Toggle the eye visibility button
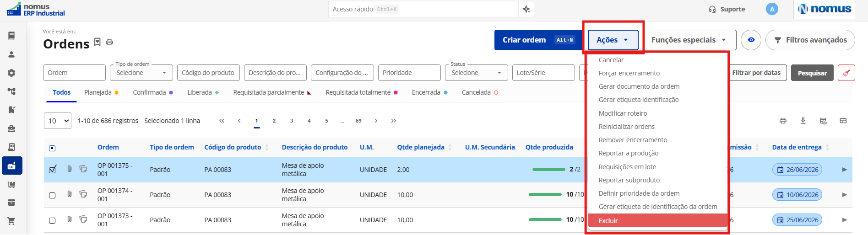Viewport: 868px width, 235px height. pyautogui.click(x=751, y=40)
